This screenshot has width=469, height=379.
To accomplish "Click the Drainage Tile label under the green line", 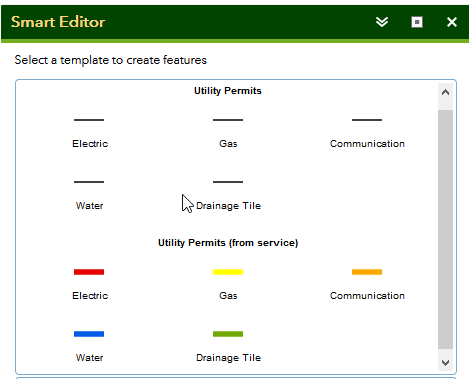I will [228, 358].
